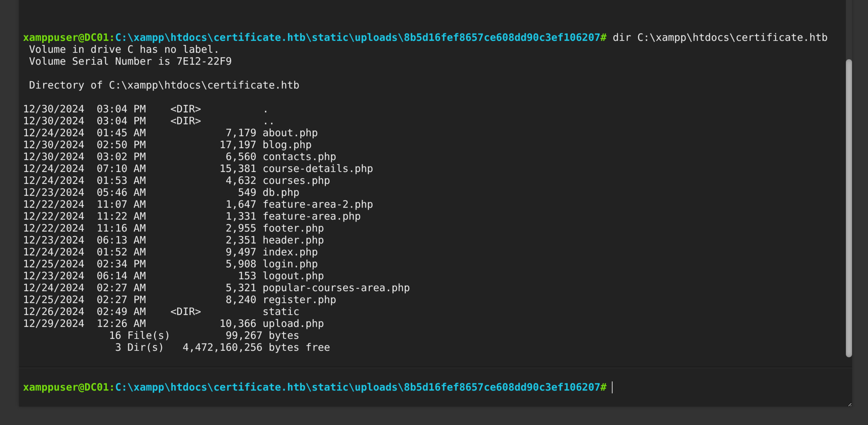868x425 pixels.
Task: Select the static directory name
Action: [x=281, y=312]
